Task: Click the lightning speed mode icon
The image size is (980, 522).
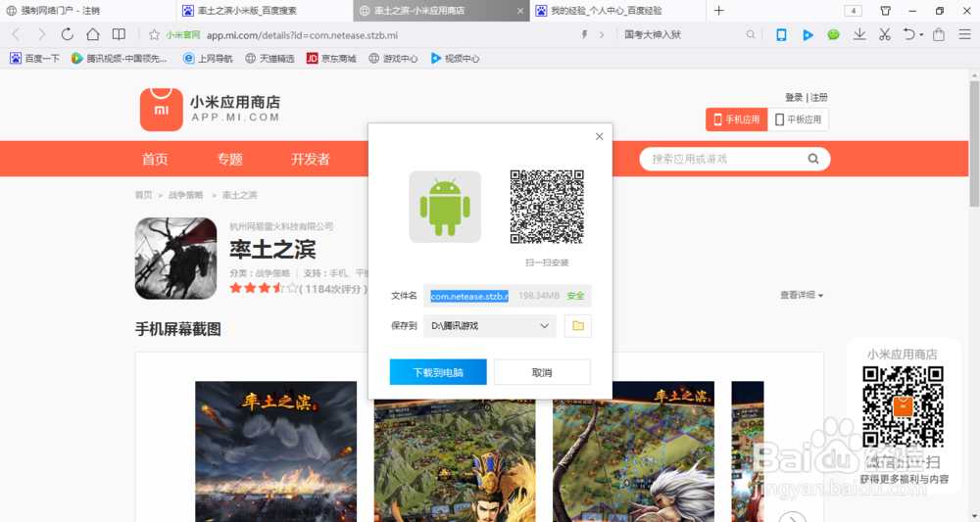Action: tap(584, 35)
